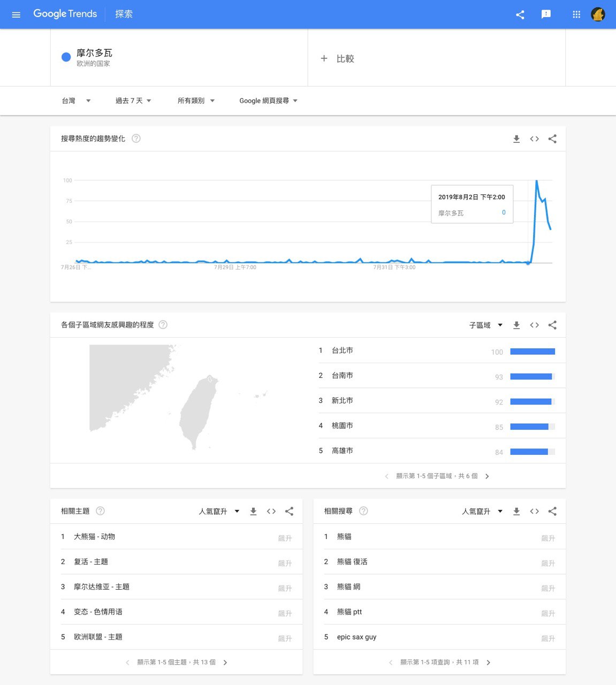
Task: Get embed code for interest over time chart
Action: coord(534,139)
